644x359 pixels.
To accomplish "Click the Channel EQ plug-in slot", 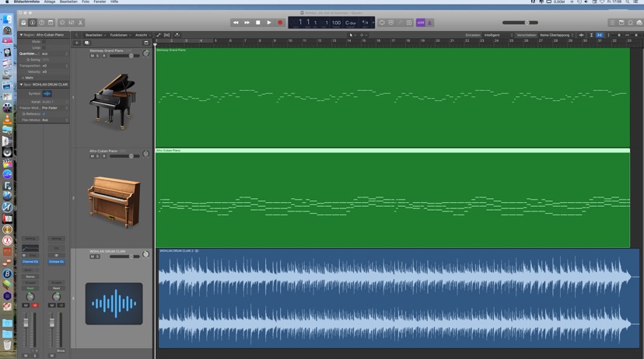I will 30,262.
